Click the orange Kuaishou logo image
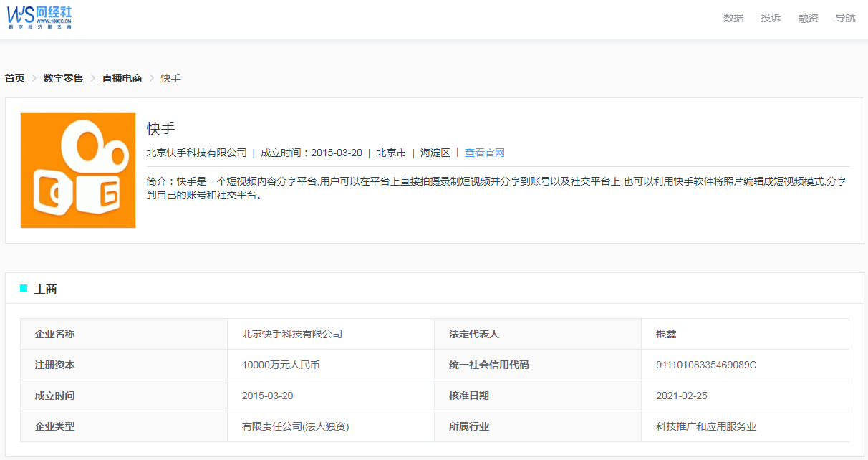868x460 pixels. (78, 171)
